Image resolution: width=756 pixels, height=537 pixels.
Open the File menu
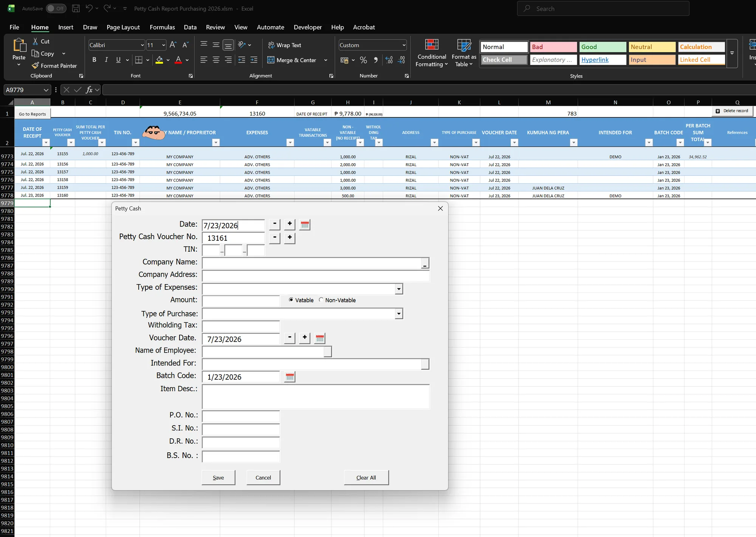tap(14, 27)
